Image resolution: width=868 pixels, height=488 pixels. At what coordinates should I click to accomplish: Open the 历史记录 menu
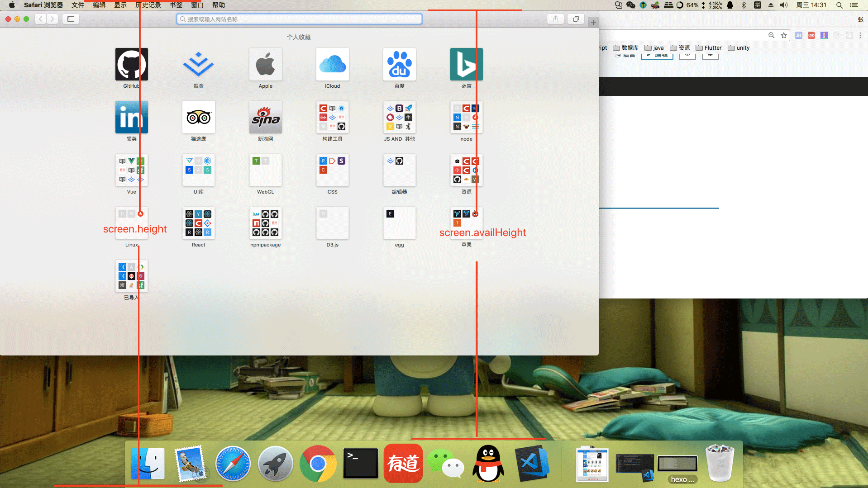click(148, 5)
